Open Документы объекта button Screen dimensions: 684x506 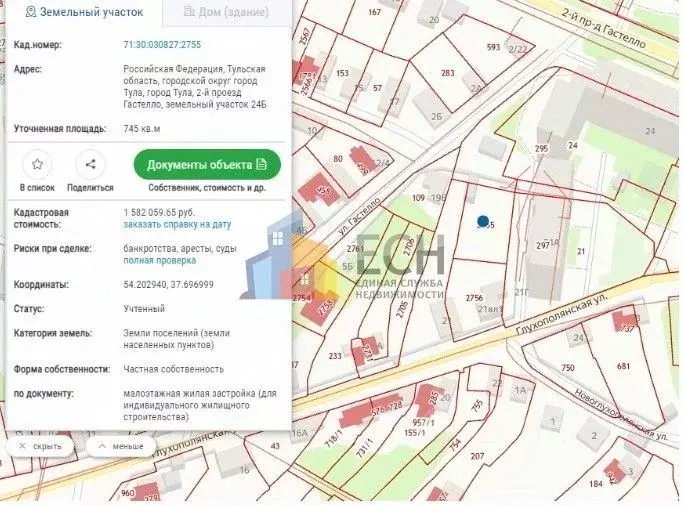207,164
